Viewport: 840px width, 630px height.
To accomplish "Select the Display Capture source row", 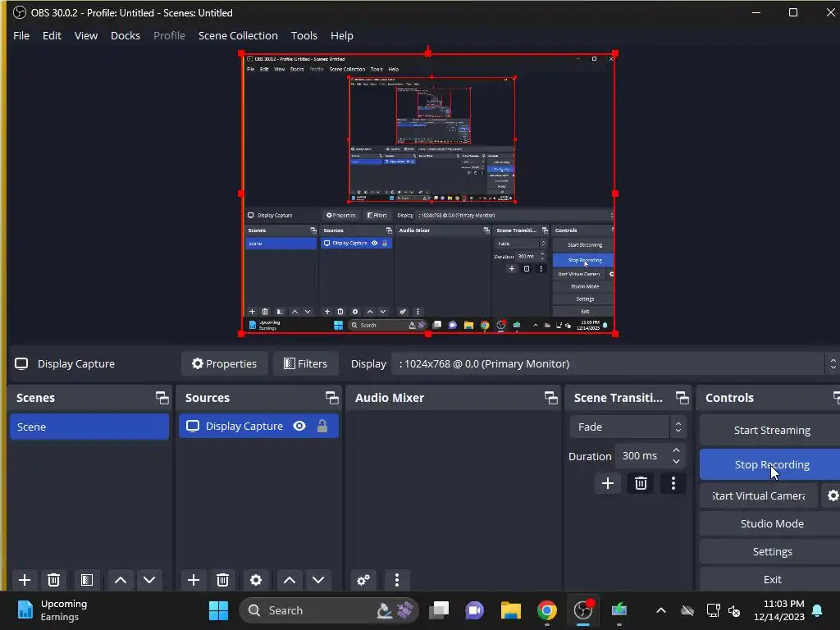I will click(258, 426).
